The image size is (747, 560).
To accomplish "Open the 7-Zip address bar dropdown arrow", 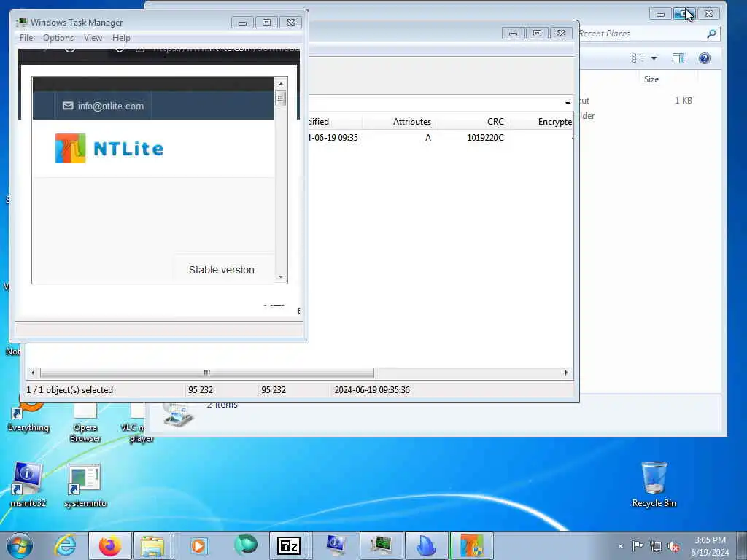I will [x=568, y=104].
